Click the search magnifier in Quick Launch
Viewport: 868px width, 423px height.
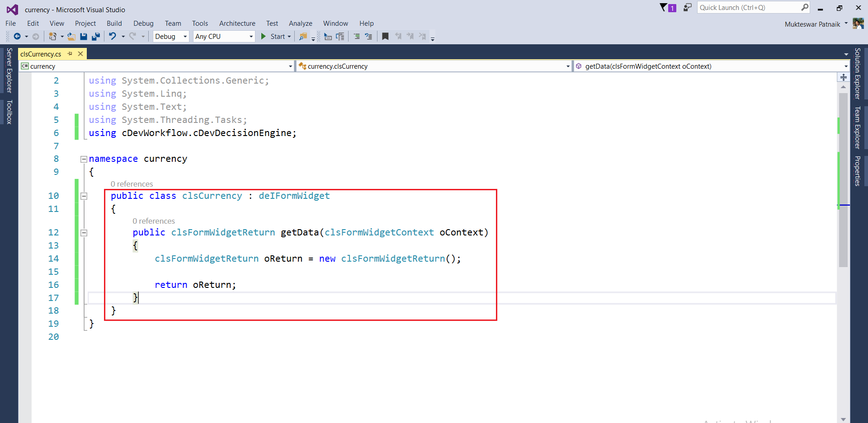tap(805, 7)
